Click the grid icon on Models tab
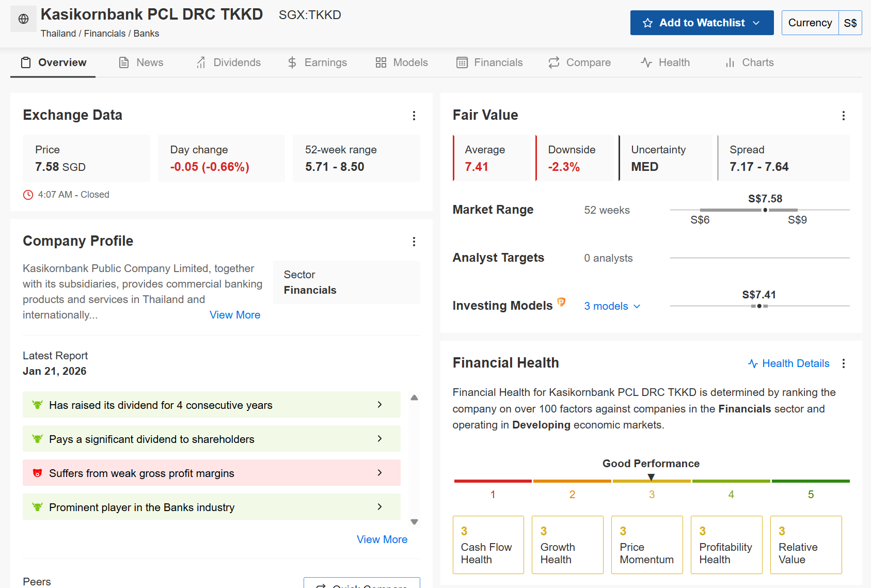 381,63
